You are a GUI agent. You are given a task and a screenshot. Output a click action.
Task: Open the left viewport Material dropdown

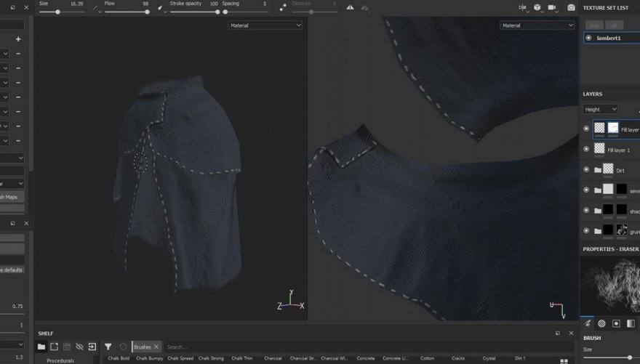pyautogui.click(x=265, y=25)
